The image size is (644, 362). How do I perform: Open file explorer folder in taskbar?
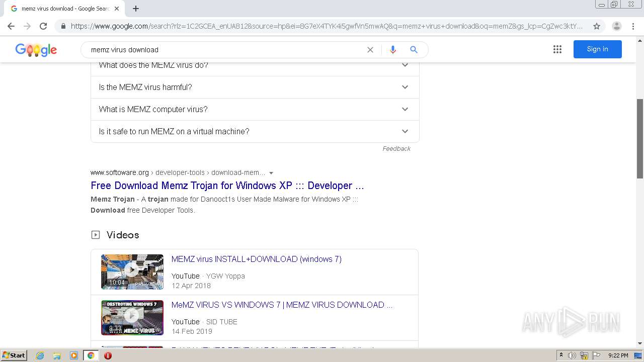click(57, 355)
